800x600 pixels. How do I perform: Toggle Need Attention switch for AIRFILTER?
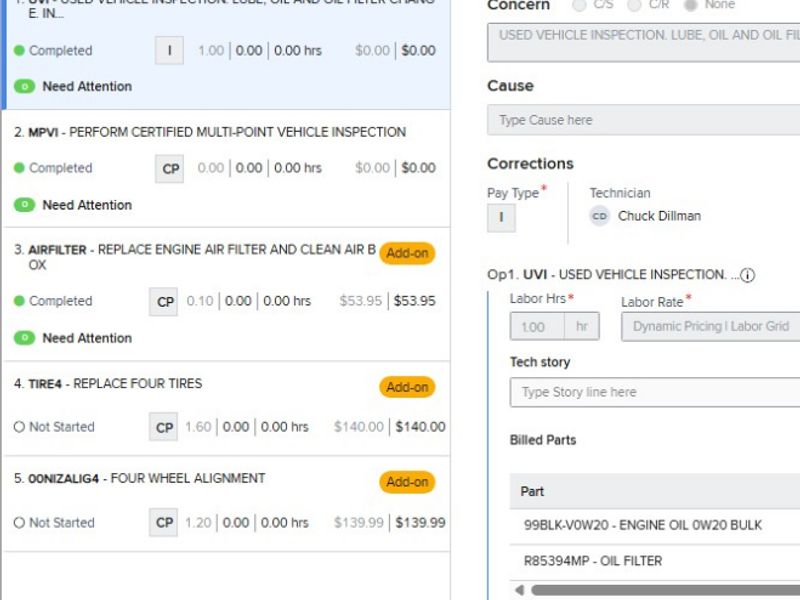click(25, 338)
